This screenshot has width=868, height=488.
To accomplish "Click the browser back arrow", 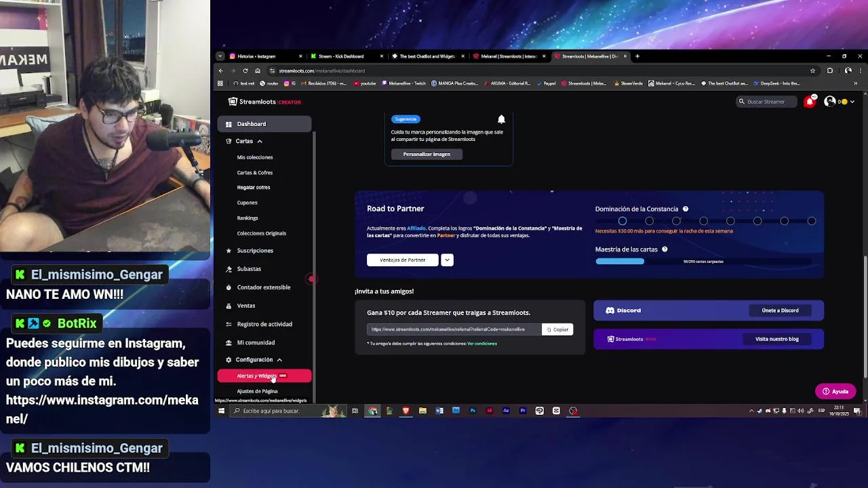I will (x=220, y=70).
